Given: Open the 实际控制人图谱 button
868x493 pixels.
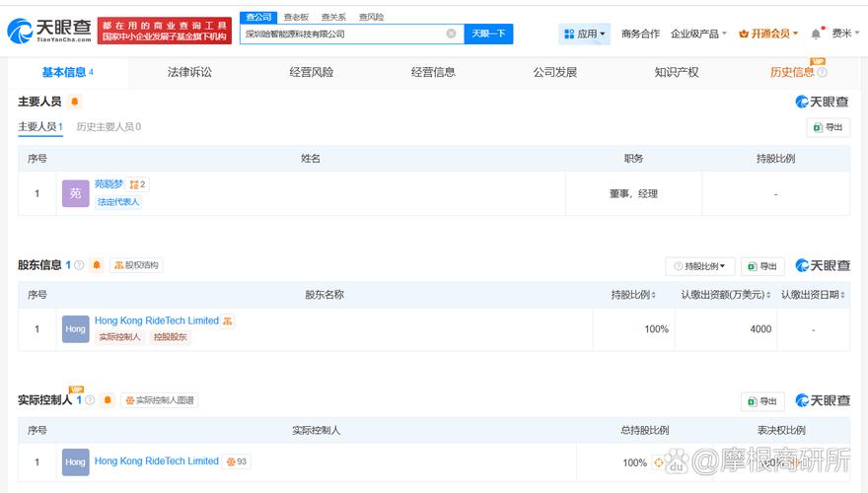Looking at the screenshot, I should [160, 400].
